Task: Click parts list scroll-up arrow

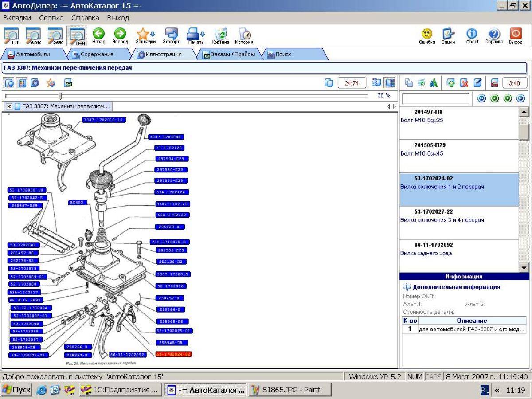Action: (524, 112)
